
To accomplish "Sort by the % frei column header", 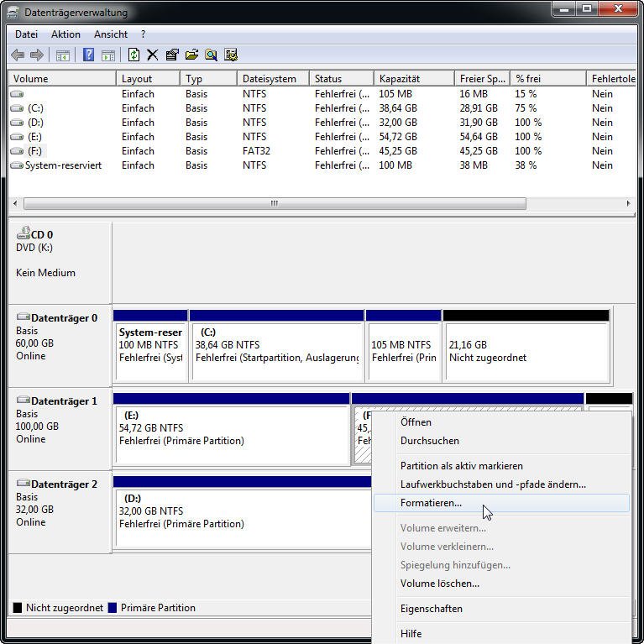I will tap(548, 78).
